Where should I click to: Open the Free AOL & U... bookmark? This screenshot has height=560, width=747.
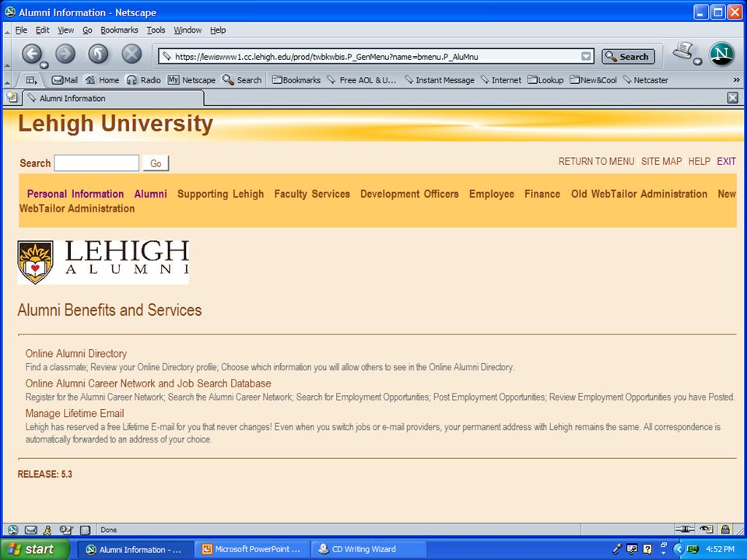pyautogui.click(x=362, y=80)
